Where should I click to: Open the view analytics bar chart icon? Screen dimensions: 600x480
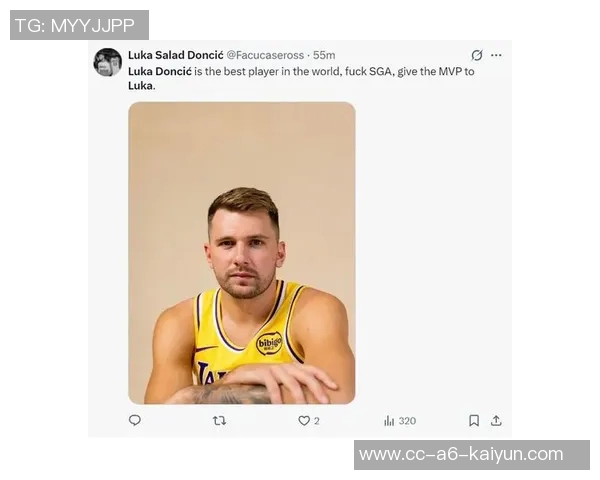(389, 421)
